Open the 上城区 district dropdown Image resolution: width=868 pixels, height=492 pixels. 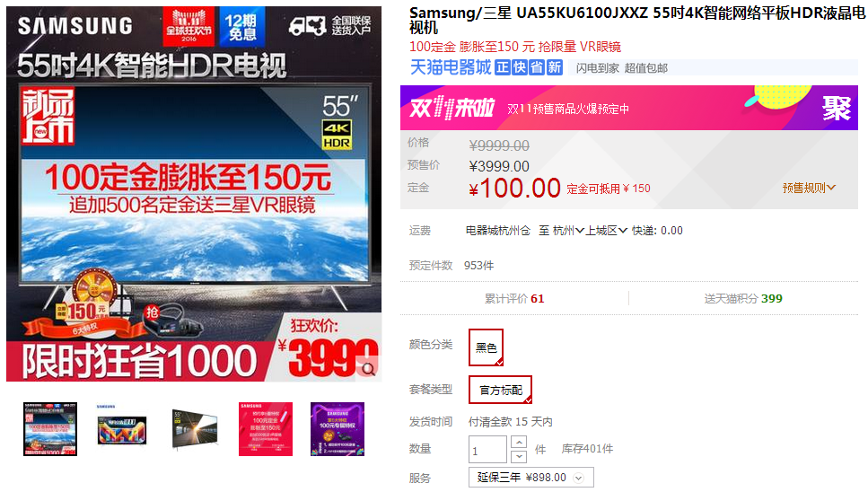pyautogui.click(x=606, y=231)
